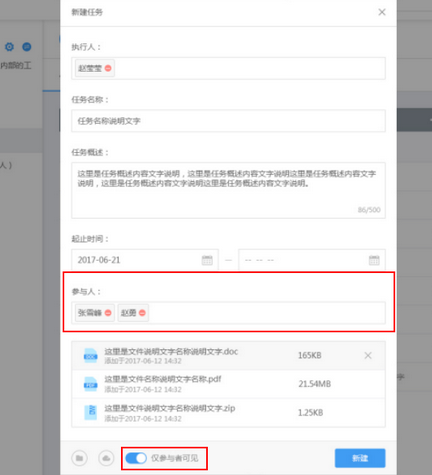
Task: Select the .zip attachment file name
Action: coord(170,408)
